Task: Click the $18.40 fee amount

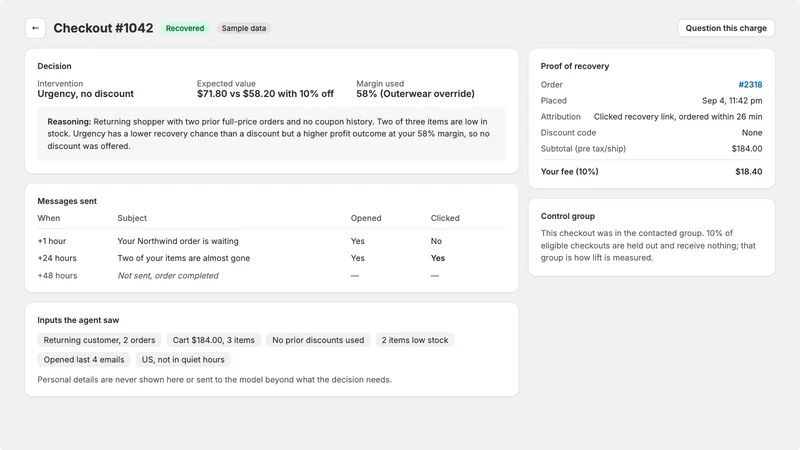Action: click(748, 171)
